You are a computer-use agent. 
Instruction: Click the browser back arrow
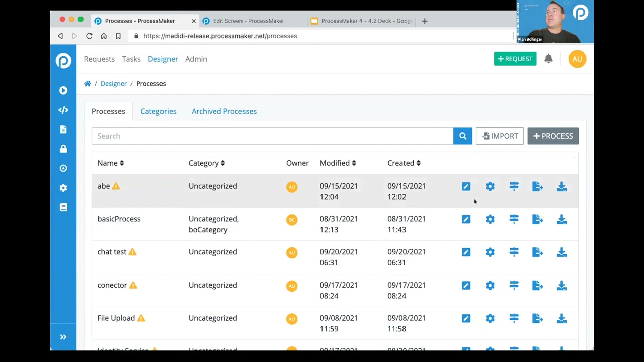tap(60, 36)
